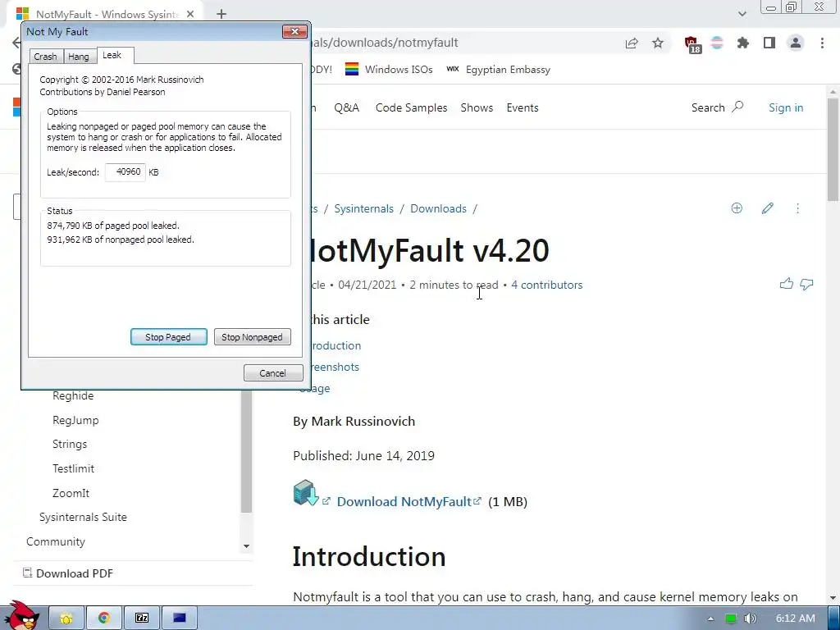Click the thumbs up feedback icon
Screen dimensions: 840x630
(787, 284)
